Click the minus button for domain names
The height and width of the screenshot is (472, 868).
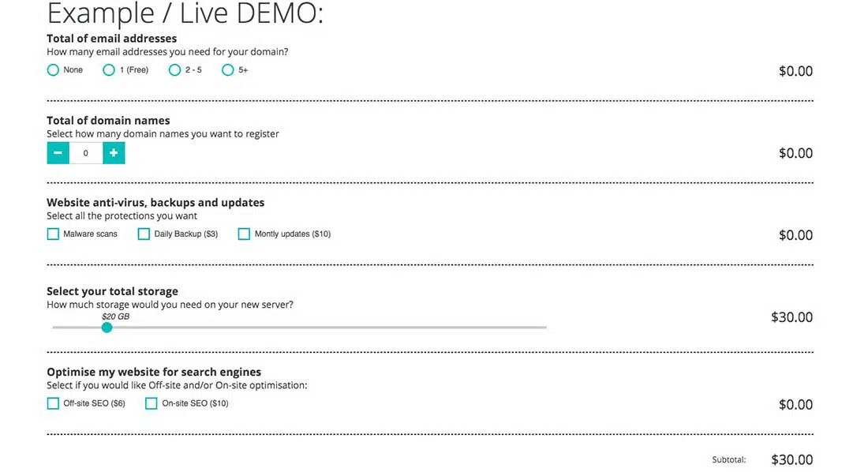tap(58, 153)
